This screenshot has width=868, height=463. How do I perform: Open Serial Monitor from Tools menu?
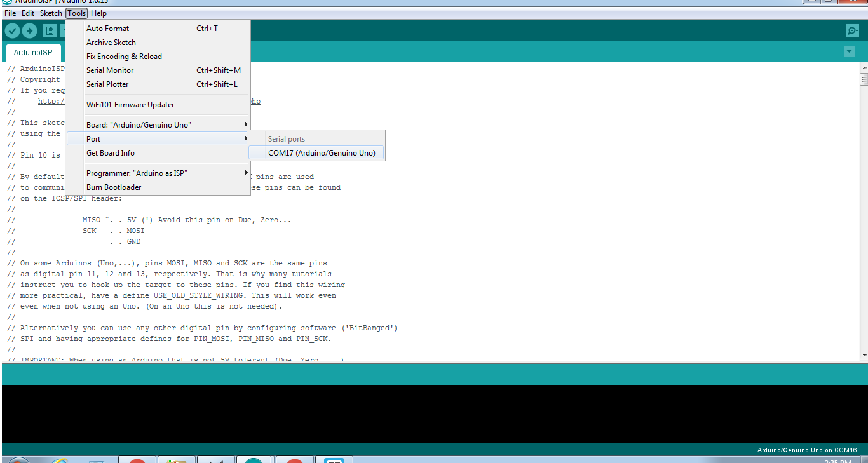tap(158, 70)
